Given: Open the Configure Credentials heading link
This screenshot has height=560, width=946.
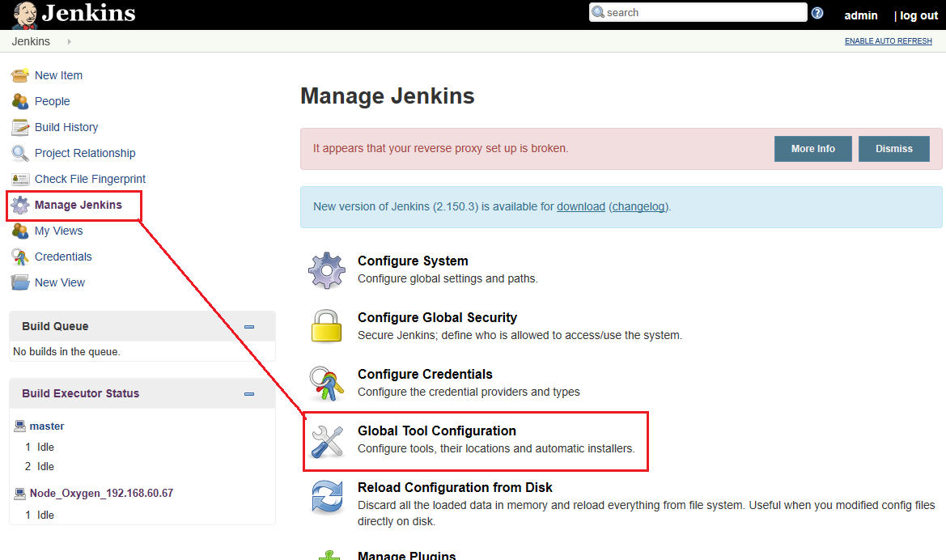Looking at the screenshot, I should [425, 375].
